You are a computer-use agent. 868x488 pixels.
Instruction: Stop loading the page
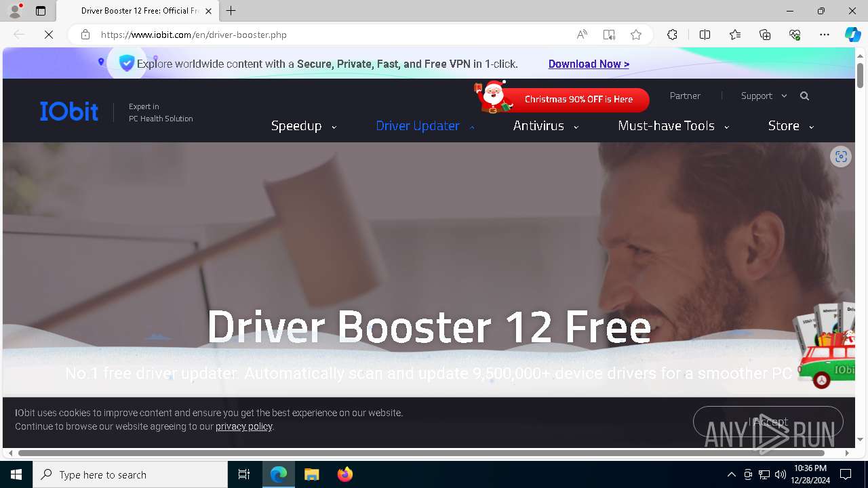click(49, 35)
